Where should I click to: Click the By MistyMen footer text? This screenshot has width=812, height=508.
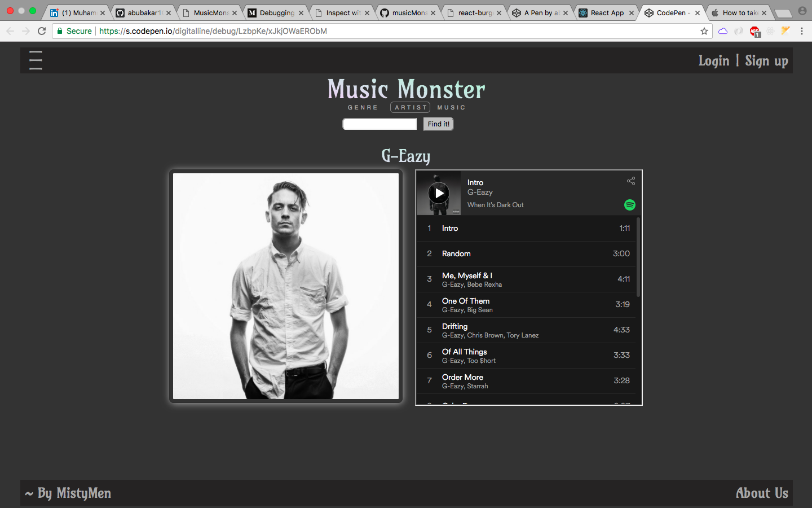click(x=68, y=493)
